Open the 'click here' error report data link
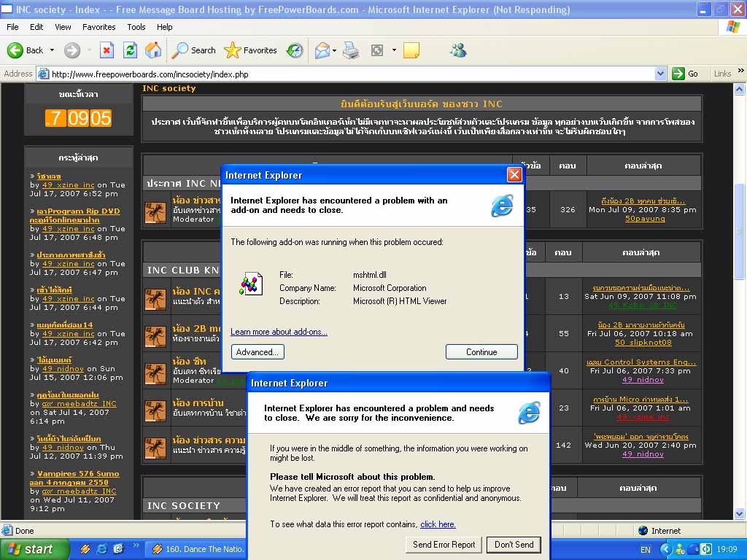The image size is (747, 560). [x=438, y=524]
